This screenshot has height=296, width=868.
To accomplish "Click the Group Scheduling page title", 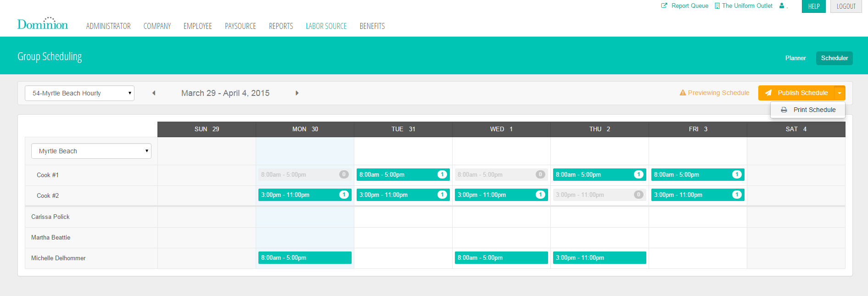I will pyautogui.click(x=50, y=56).
